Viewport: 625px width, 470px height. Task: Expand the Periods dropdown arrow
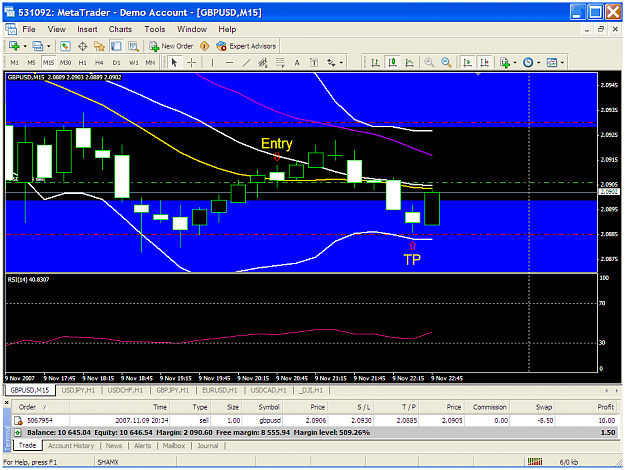[539, 63]
